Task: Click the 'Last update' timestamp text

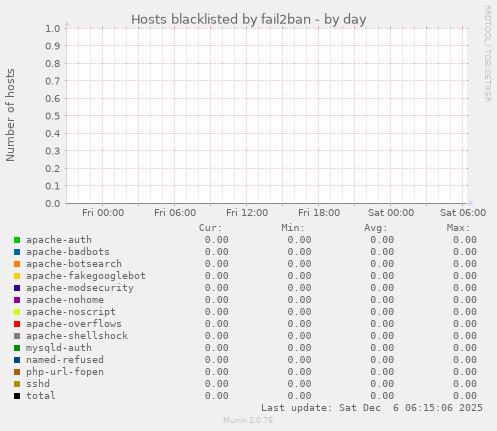Action: coord(372,408)
